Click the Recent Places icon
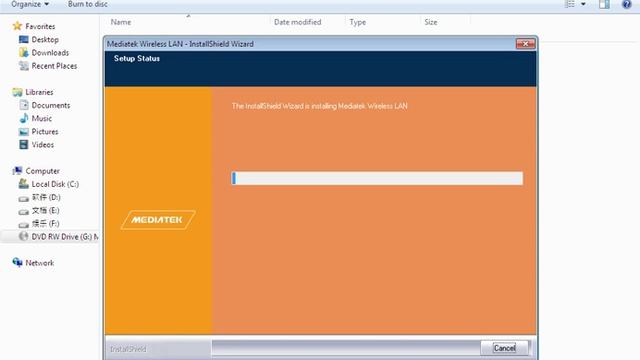 tap(24, 66)
